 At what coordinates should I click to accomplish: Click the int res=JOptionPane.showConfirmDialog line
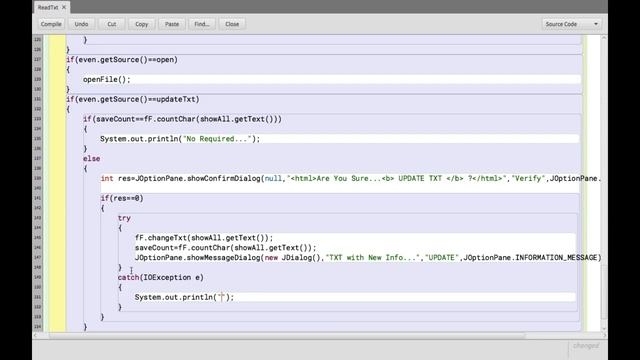pyautogui.click(x=350, y=178)
